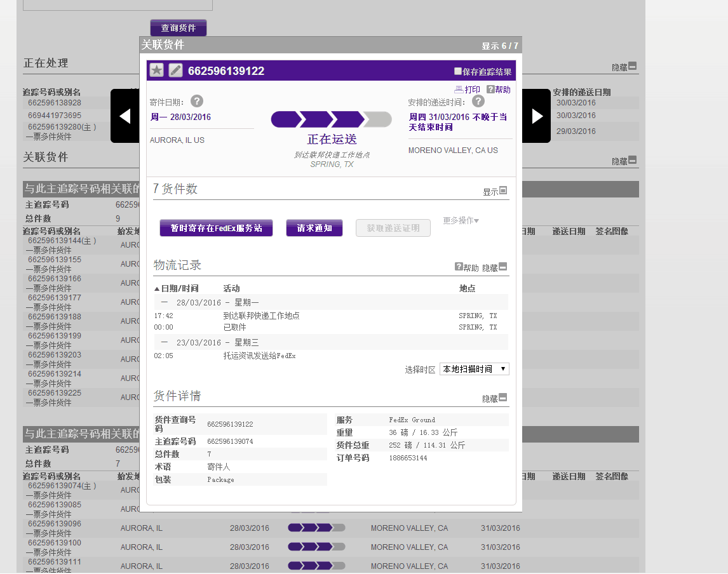Viewport: 728px width, 574px height.
Task: Collapse the 28/03/2016 星期一 date group
Action: pyautogui.click(x=165, y=302)
